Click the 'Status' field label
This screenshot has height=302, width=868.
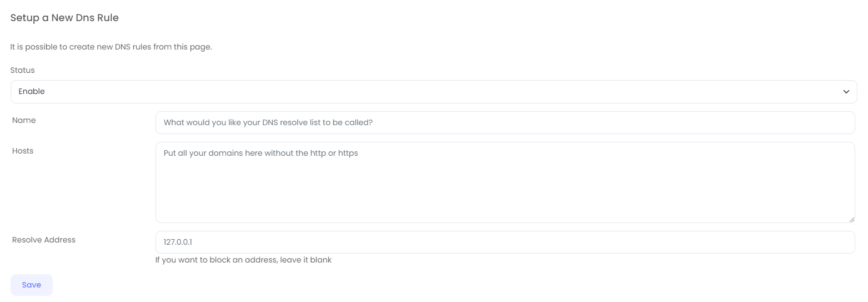(23, 70)
